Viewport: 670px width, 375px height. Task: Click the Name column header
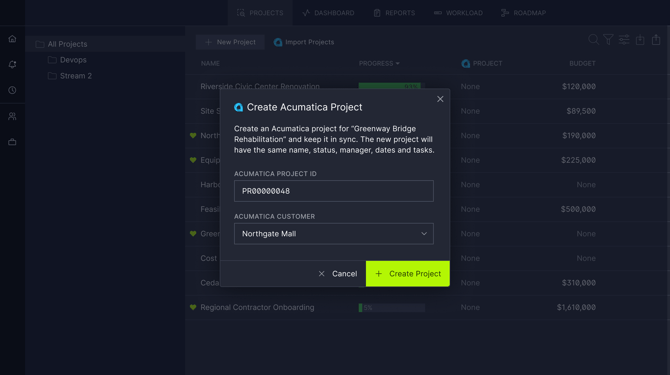tap(210, 63)
